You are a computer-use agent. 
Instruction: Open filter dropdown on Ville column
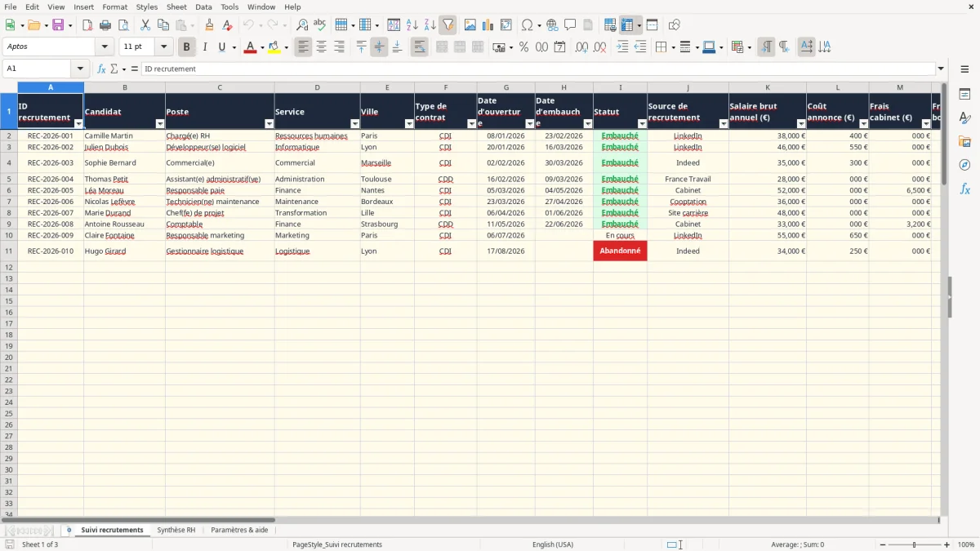coord(409,124)
